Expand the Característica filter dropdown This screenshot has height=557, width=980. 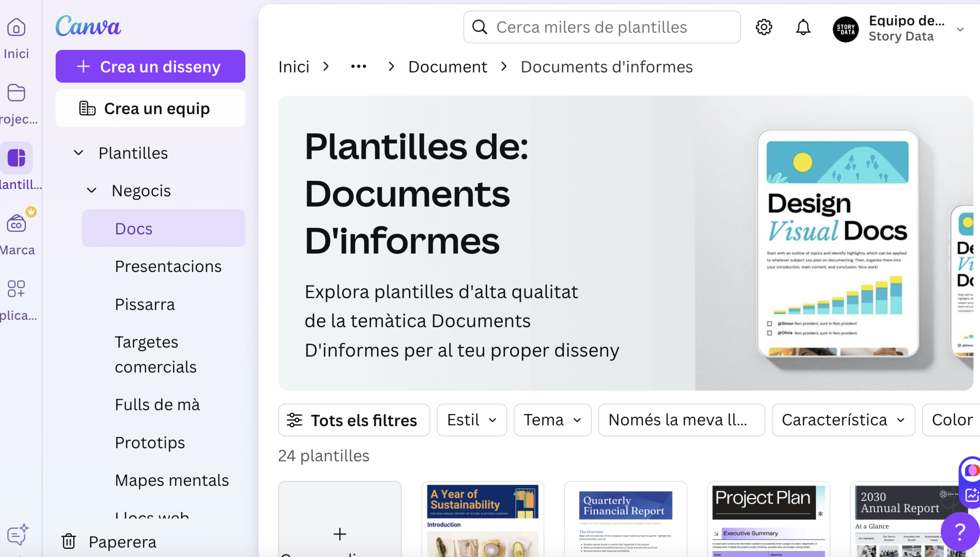point(843,420)
